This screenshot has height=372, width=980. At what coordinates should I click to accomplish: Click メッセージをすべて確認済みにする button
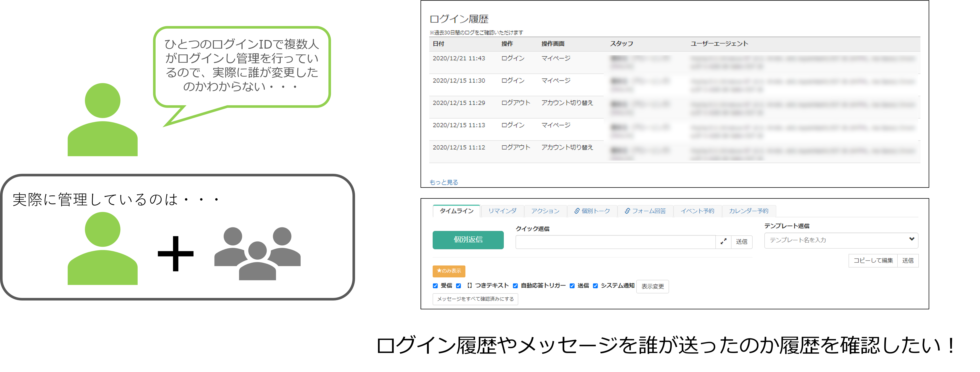coord(475,299)
